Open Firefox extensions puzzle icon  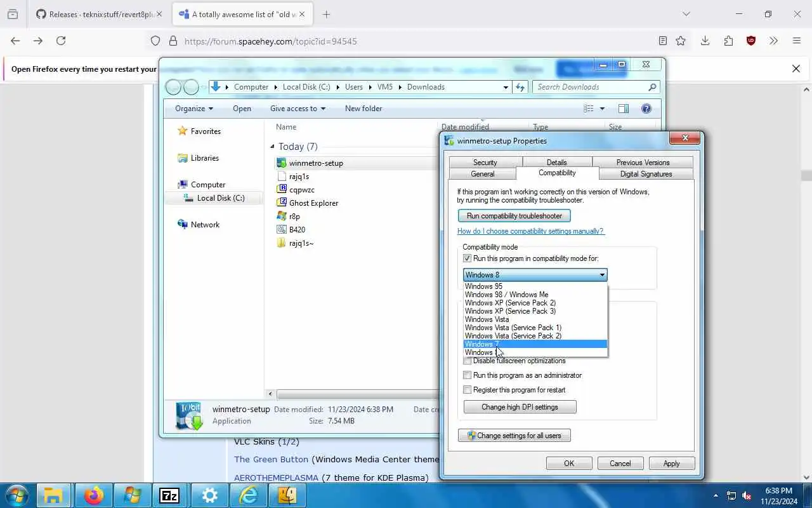tap(728, 41)
